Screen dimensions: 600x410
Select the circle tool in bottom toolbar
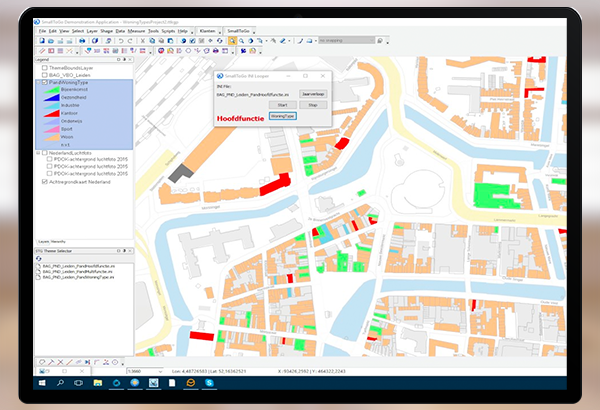tap(115, 362)
